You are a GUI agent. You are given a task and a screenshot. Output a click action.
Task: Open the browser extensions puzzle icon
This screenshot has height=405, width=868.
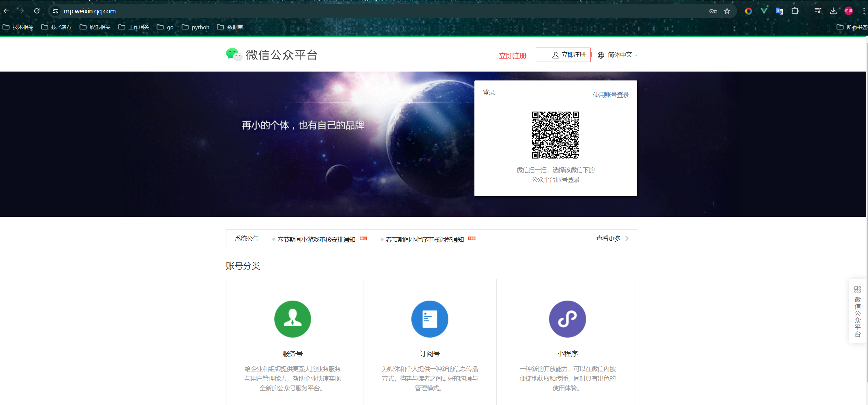point(795,11)
